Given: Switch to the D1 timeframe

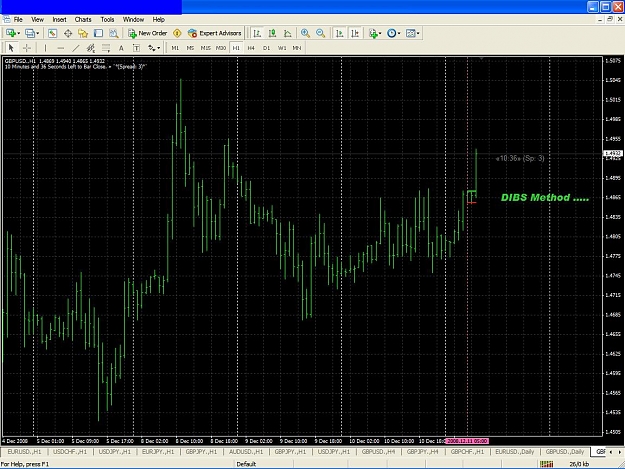Looking at the screenshot, I should coord(266,48).
